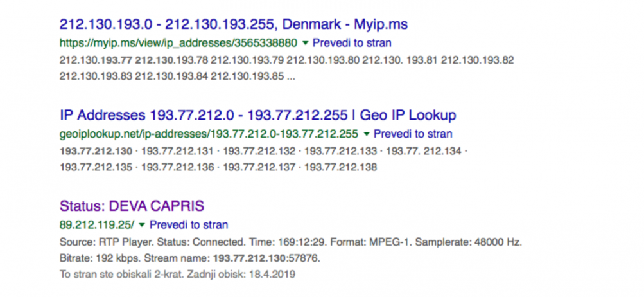Click the green geoiplookup.net URL
The image size is (644, 297).
click(x=209, y=134)
